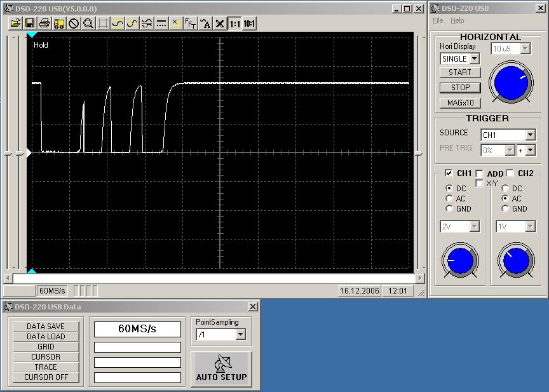
Task: Click the DATA LOAD button
Action: click(x=46, y=336)
